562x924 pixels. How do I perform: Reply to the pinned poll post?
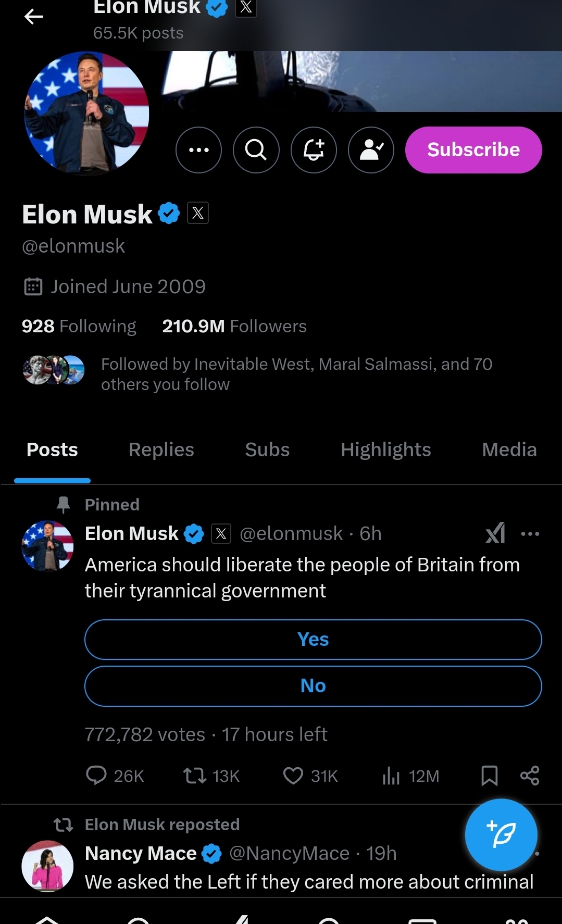pyautogui.click(x=97, y=776)
